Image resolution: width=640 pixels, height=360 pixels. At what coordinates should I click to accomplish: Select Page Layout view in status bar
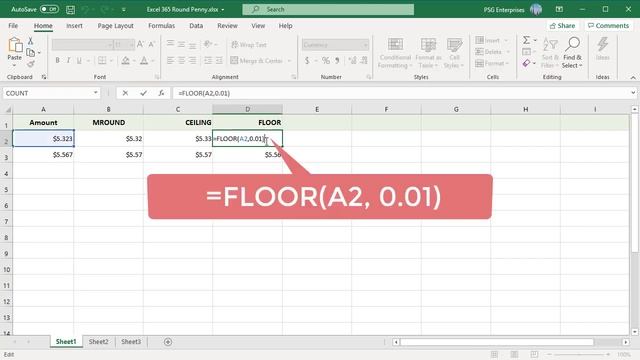pyautogui.click(x=514, y=354)
